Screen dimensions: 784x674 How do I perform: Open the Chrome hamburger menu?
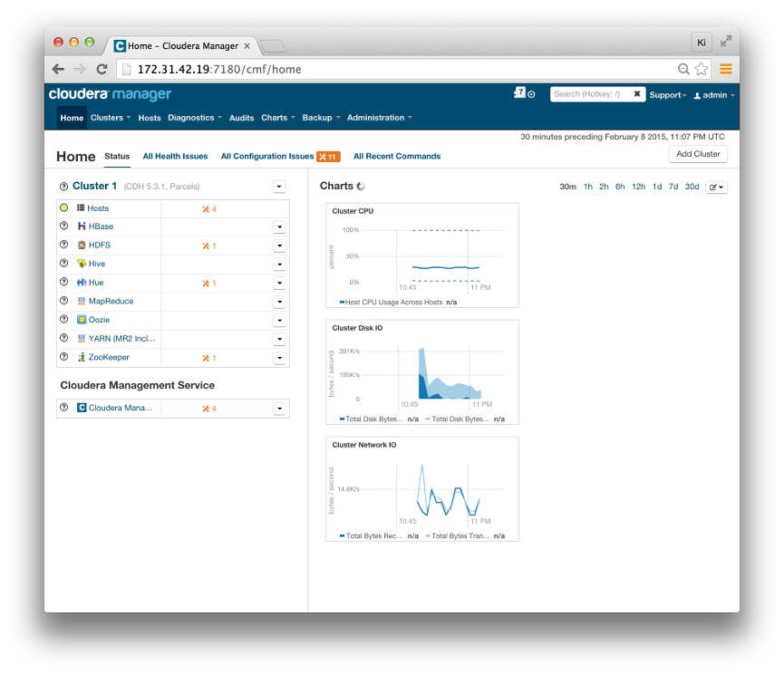[725, 69]
